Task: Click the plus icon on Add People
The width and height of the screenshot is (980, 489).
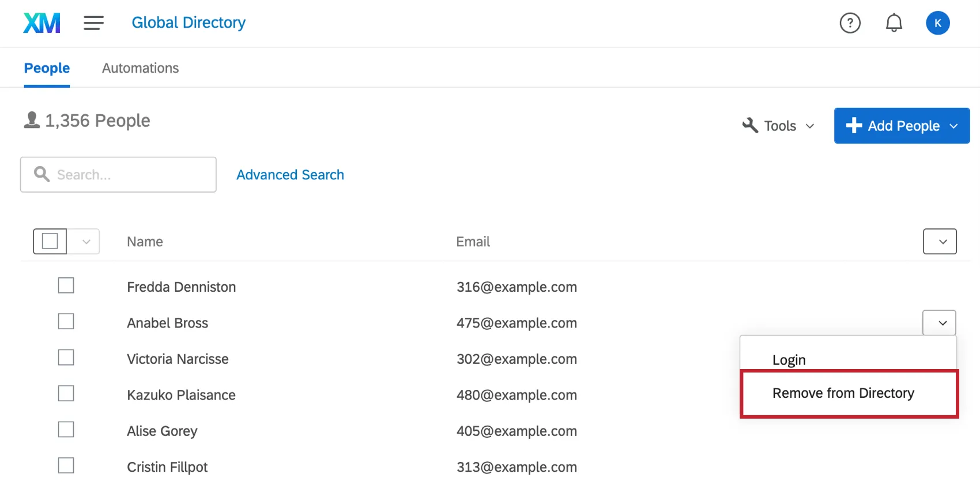Action: pyautogui.click(x=854, y=126)
